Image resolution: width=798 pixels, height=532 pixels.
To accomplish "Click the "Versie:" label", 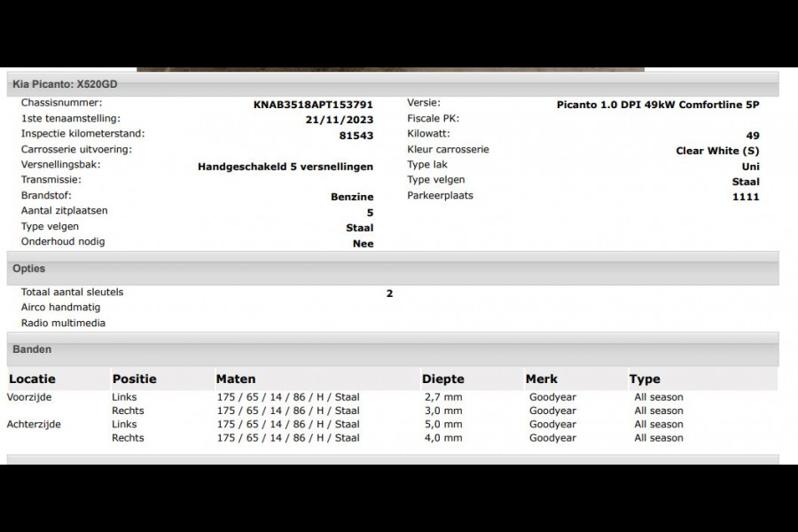I will coord(424,102).
